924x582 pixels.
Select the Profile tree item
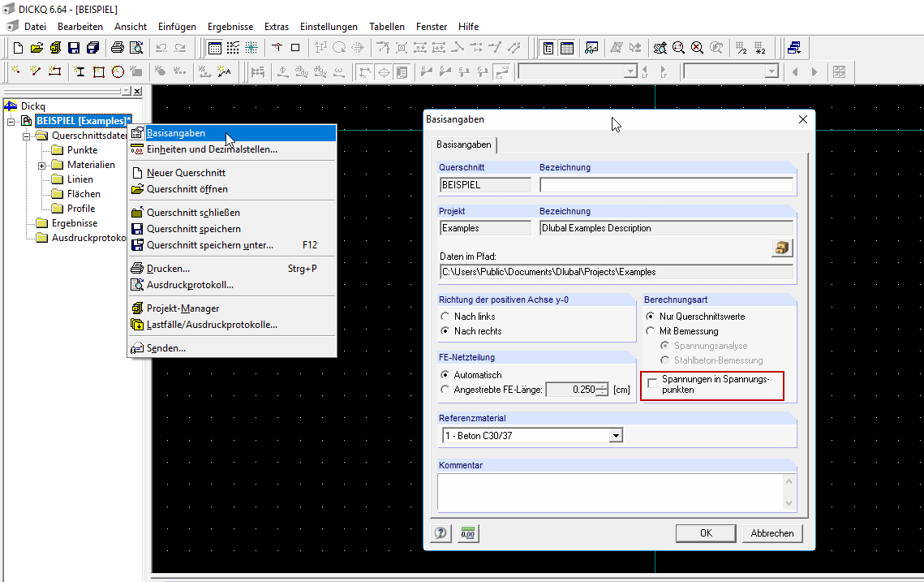(x=81, y=208)
